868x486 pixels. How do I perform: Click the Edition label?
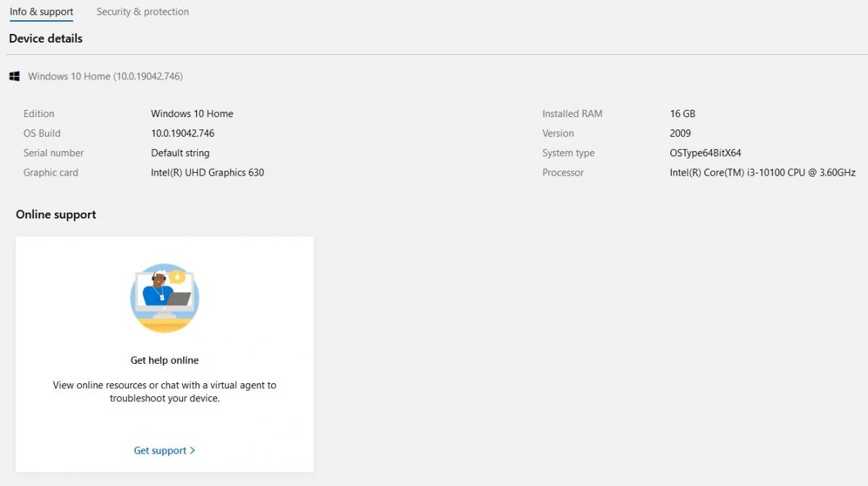tap(38, 114)
